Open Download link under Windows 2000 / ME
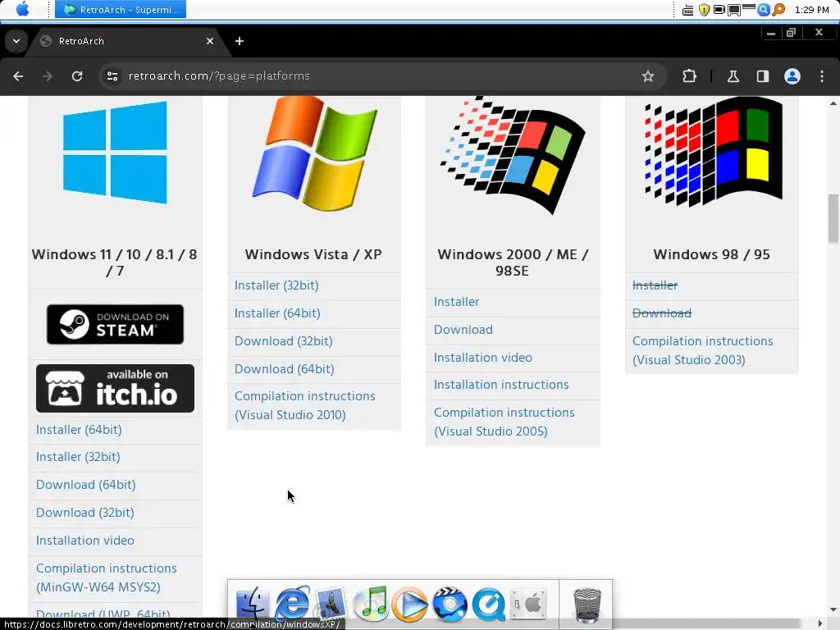The height and width of the screenshot is (630, 840). (x=463, y=330)
